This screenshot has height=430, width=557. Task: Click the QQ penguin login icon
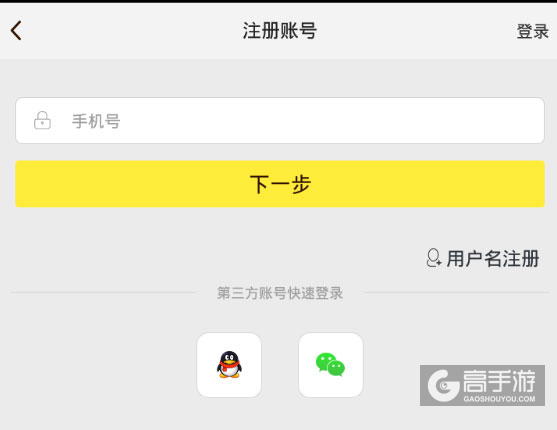(229, 365)
